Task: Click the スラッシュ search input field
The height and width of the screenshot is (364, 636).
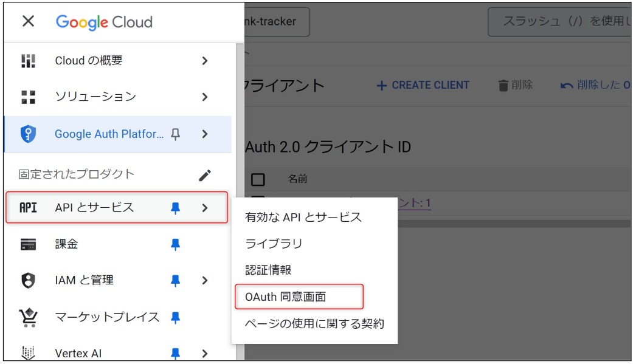Action: [560, 21]
